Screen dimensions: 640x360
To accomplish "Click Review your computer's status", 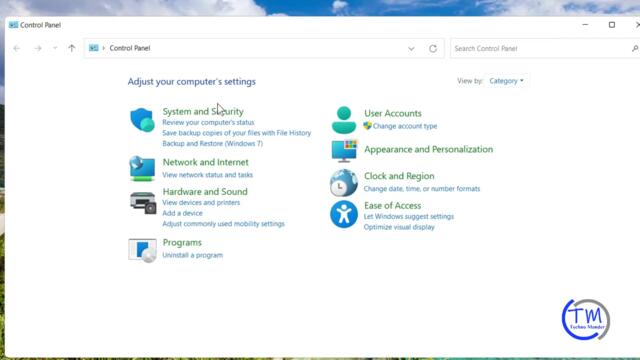I will [x=208, y=122].
